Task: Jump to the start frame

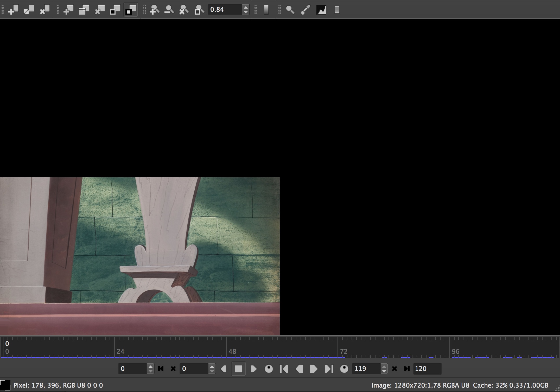Action: pos(284,369)
